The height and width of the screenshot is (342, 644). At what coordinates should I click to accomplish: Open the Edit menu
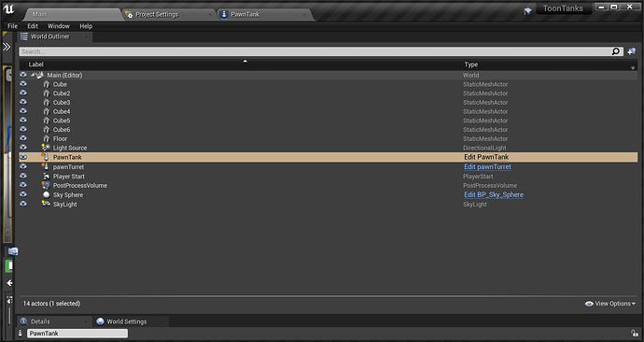point(33,26)
